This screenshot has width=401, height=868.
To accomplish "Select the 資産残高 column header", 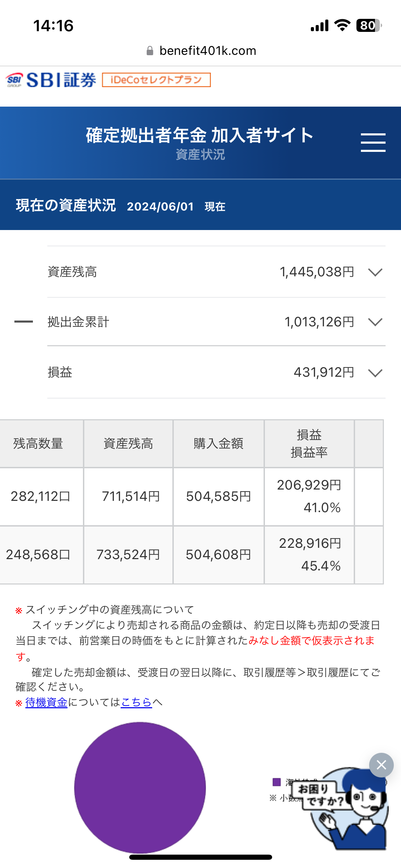I will pos(128,444).
